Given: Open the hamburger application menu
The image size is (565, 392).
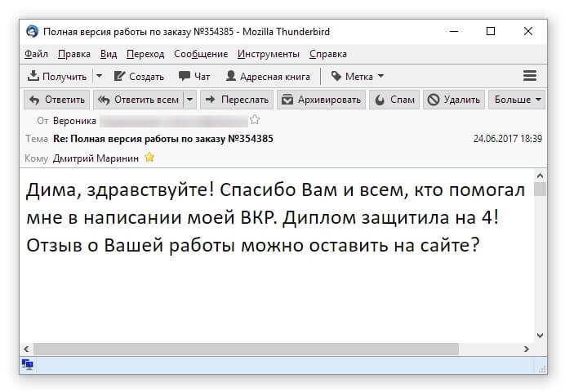Looking at the screenshot, I should (x=530, y=76).
